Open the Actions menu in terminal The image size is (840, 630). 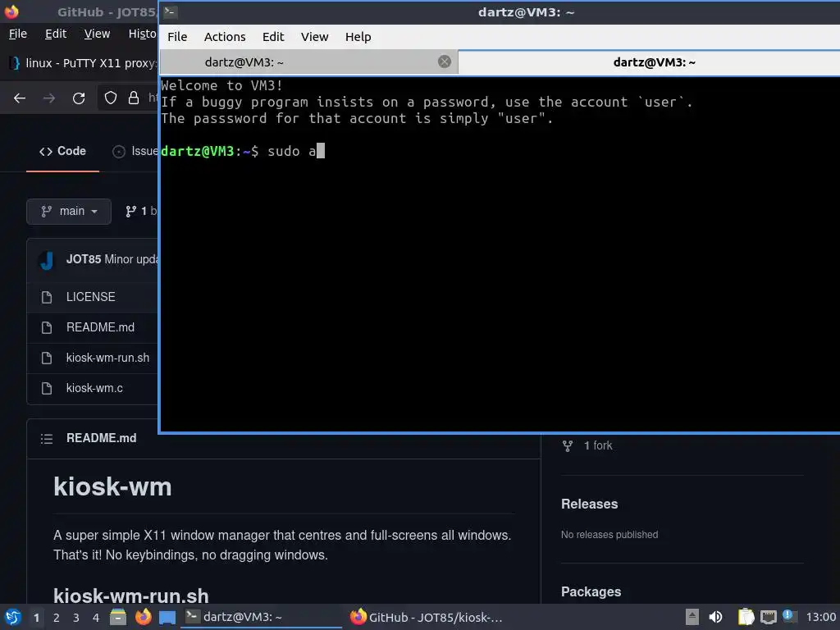[x=225, y=37]
